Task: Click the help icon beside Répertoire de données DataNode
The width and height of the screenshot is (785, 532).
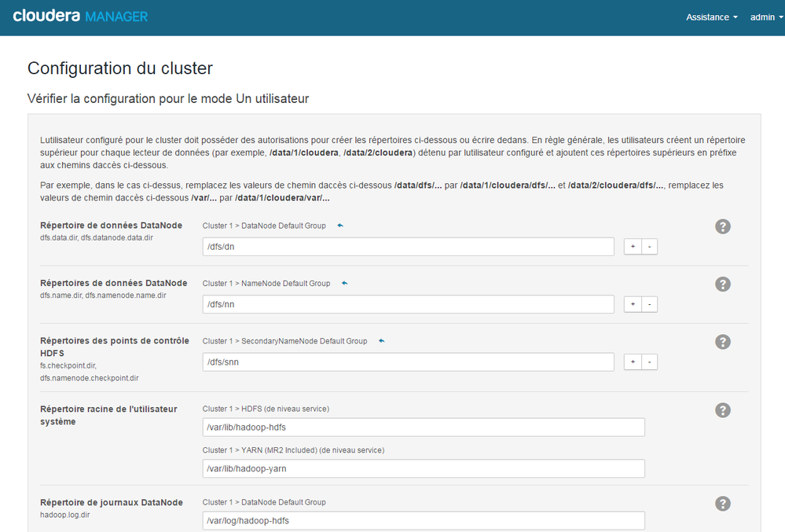Action: click(x=722, y=226)
